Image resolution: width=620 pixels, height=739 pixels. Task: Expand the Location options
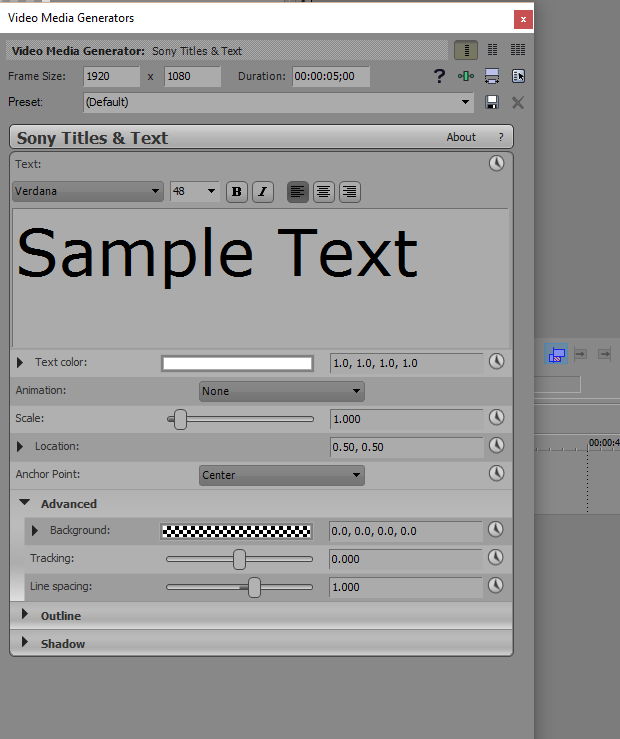coord(20,446)
